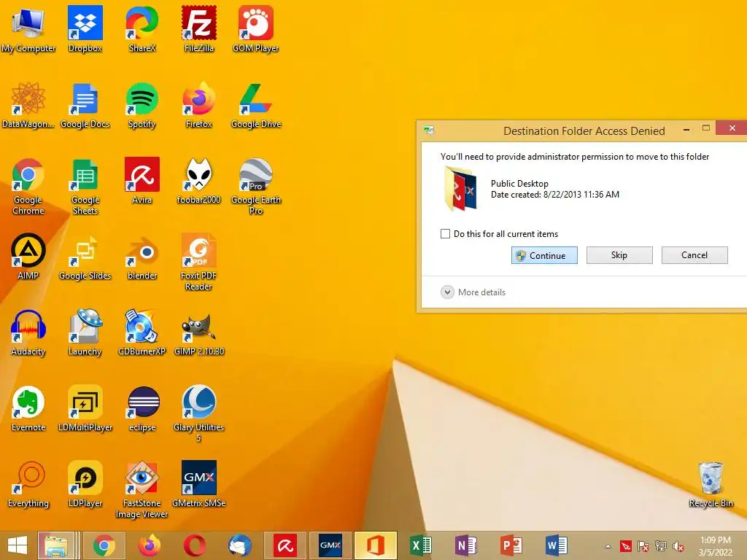
Task: Select the AIMP desktop shortcut
Action: [x=28, y=257]
